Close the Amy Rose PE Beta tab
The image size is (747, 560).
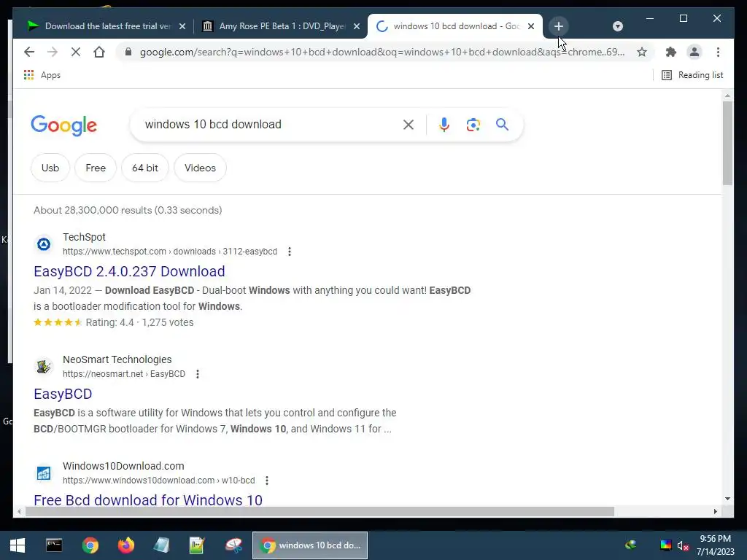pyautogui.click(x=356, y=26)
